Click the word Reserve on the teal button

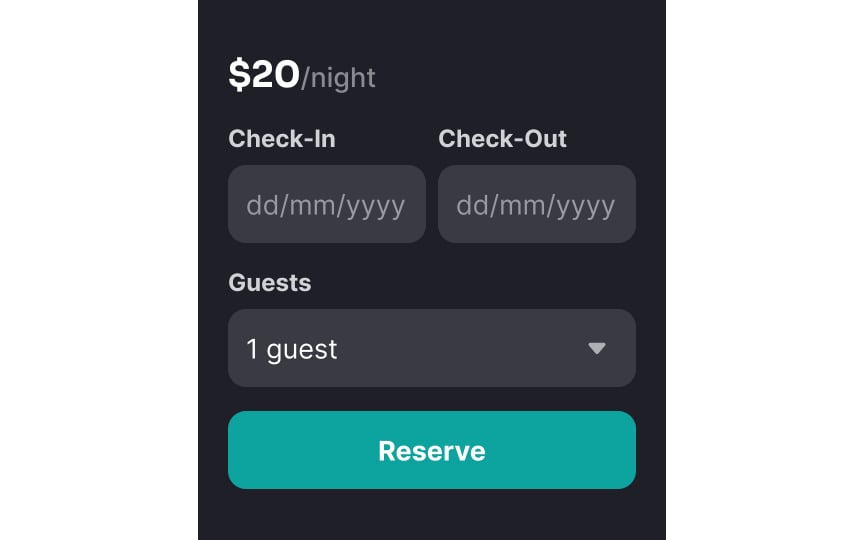click(432, 451)
